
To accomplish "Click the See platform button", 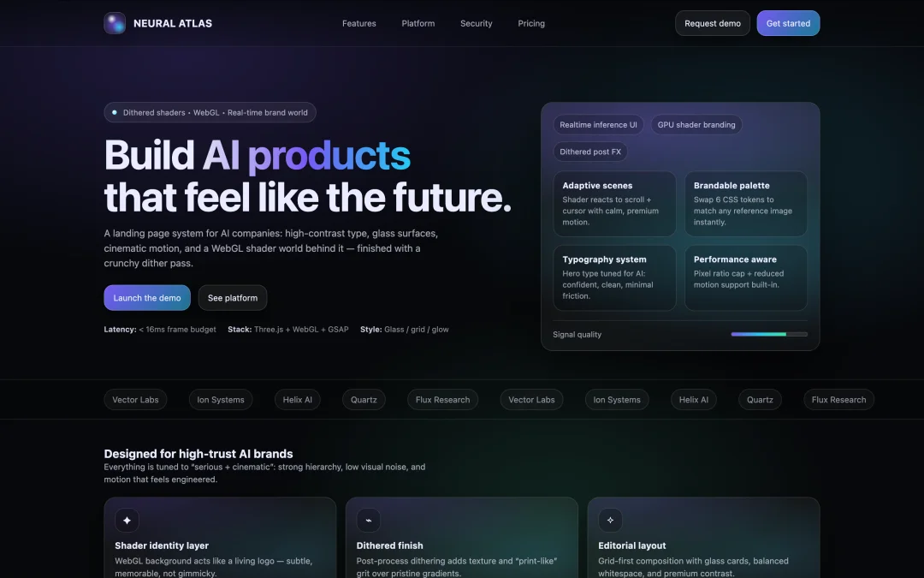I will coord(232,298).
